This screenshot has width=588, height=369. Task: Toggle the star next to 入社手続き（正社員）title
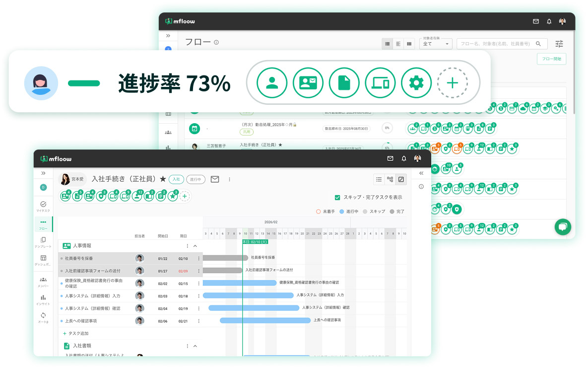[163, 179]
